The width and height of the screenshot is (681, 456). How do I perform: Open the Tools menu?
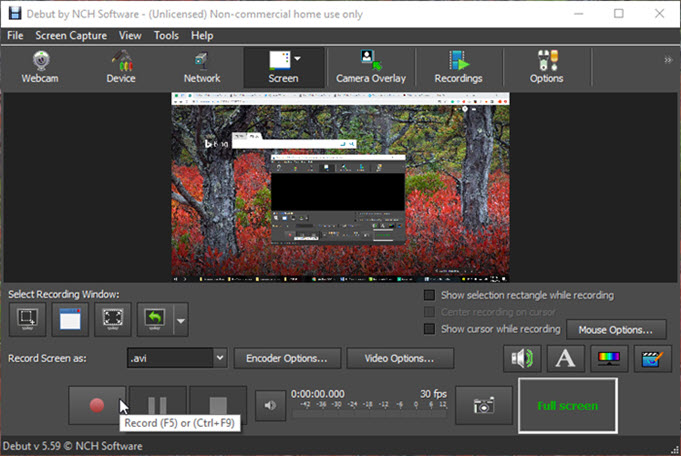point(166,35)
